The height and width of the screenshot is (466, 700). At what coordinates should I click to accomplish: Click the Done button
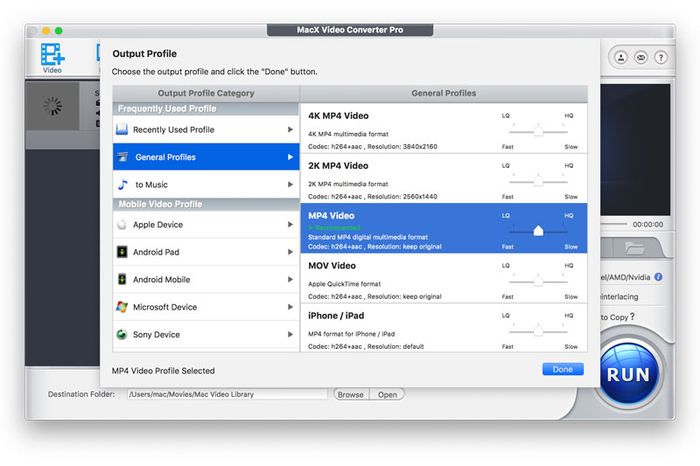(562, 369)
